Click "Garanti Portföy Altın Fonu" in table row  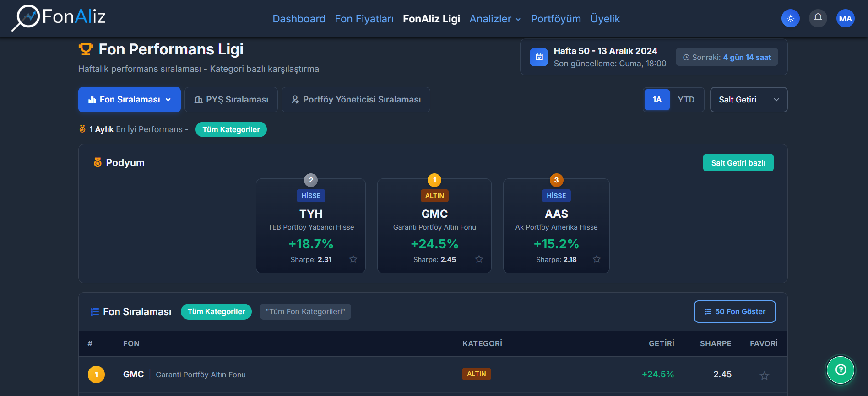201,375
